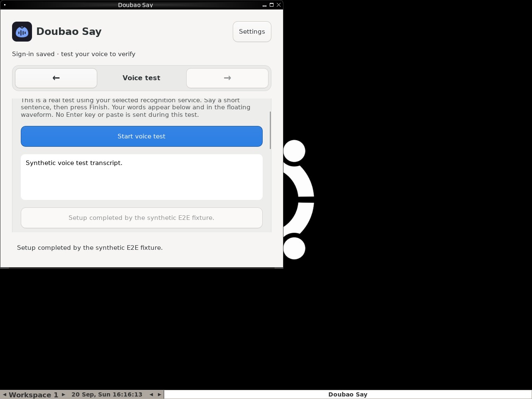This screenshot has width=532, height=399.
Task: Click the scrollbar in the voice test panel
Action: [270, 130]
